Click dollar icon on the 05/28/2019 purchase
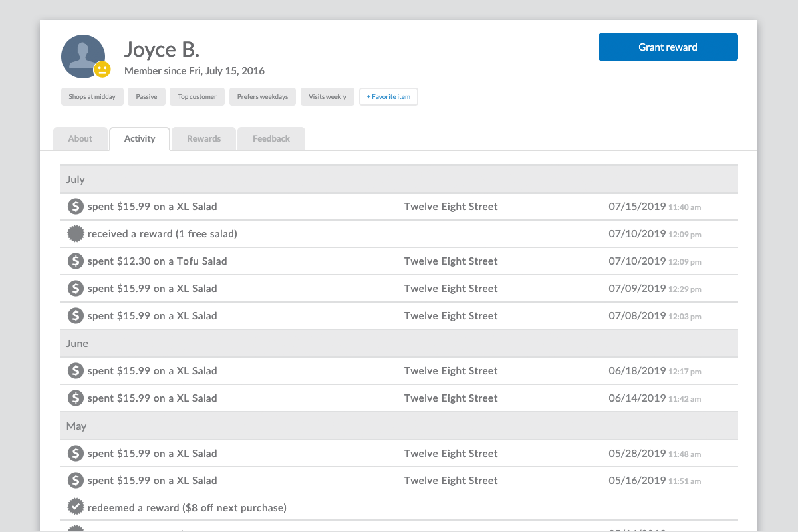 coord(76,454)
